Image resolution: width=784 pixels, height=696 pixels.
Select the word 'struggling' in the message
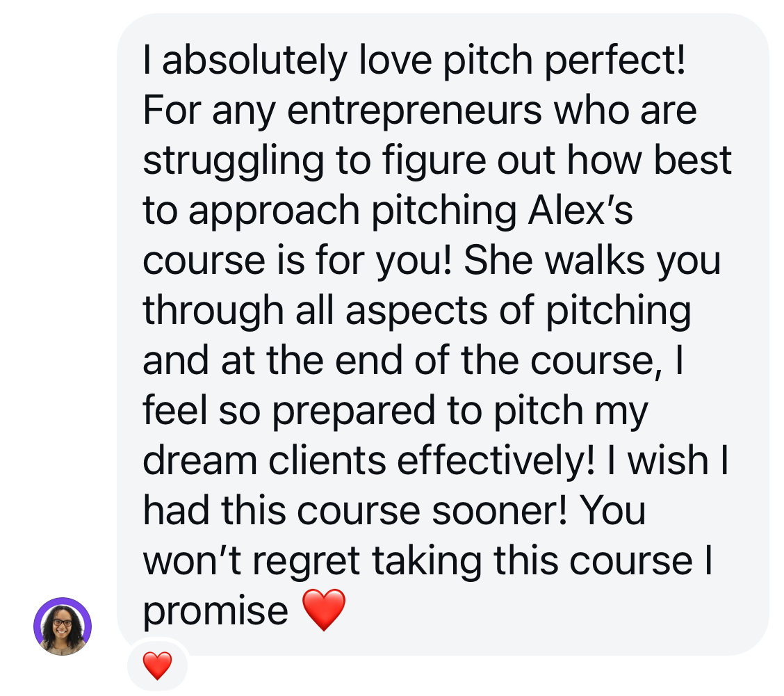tap(234, 162)
